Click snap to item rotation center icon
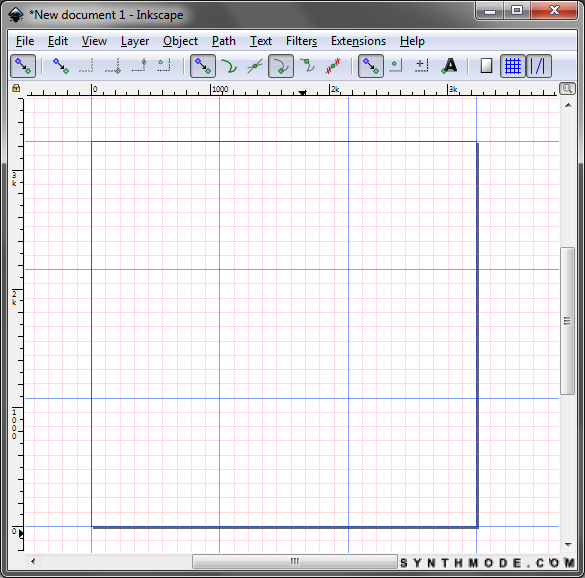Image resolution: width=585 pixels, height=578 pixels. [x=422, y=66]
